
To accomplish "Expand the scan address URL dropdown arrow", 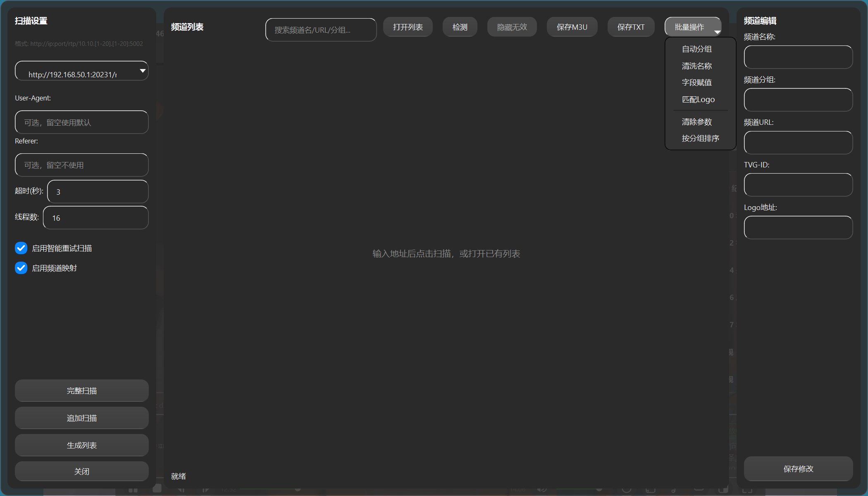I will click(142, 71).
